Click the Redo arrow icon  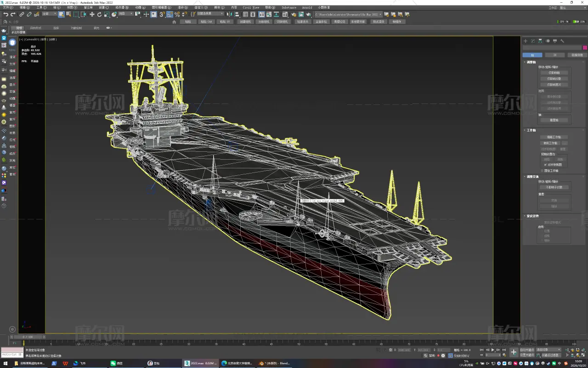(13, 14)
